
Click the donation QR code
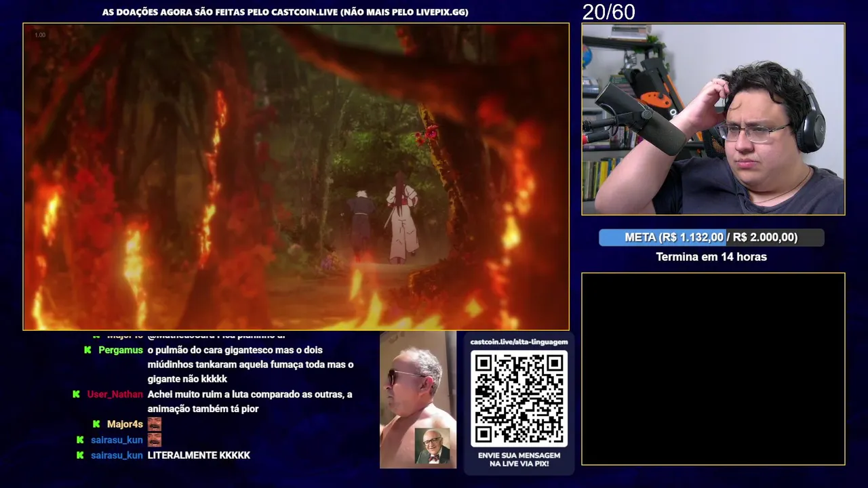pyautogui.click(x=519, y=399)
